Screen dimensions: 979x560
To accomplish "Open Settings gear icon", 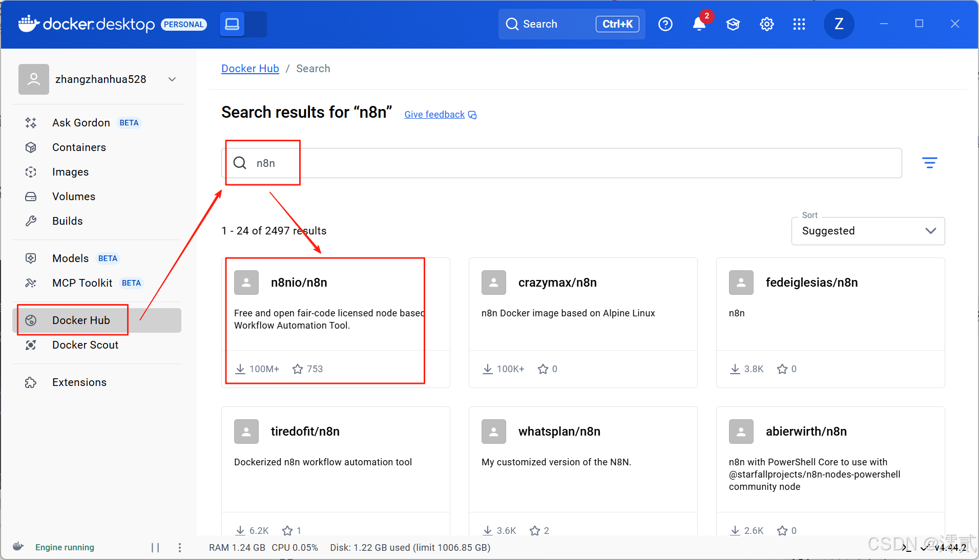I will (767, 24).
